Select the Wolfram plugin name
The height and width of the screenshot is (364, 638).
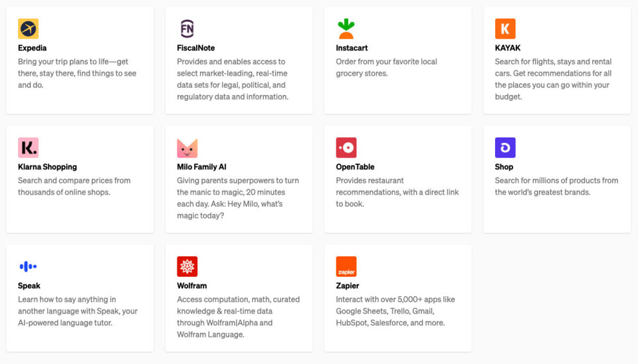coord(191,286)
